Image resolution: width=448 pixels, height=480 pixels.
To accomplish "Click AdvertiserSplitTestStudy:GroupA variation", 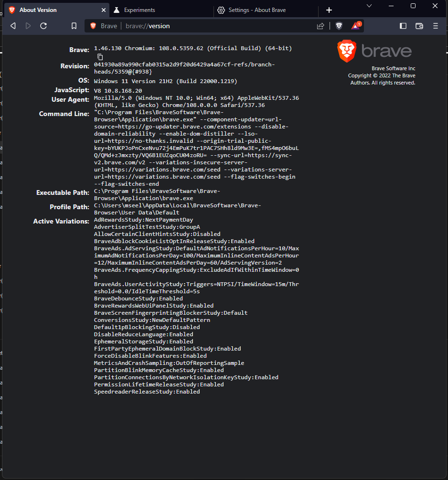I will 147,227.
